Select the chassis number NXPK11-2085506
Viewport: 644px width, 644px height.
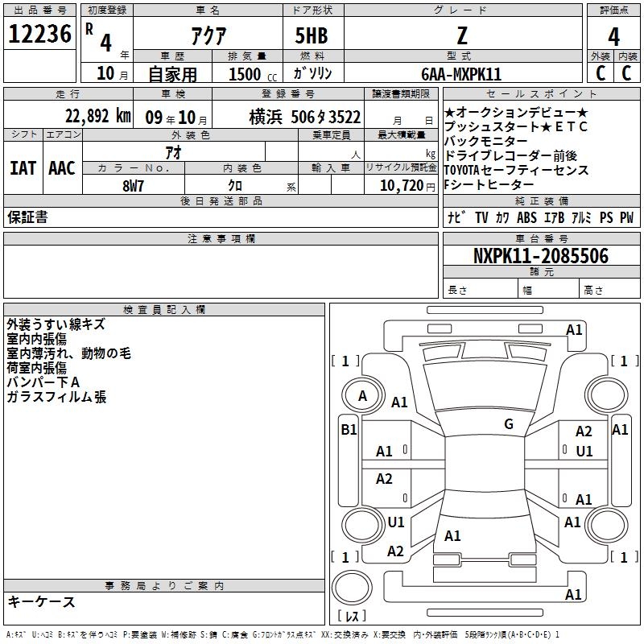pyautogui.click(x=540, y=256)
